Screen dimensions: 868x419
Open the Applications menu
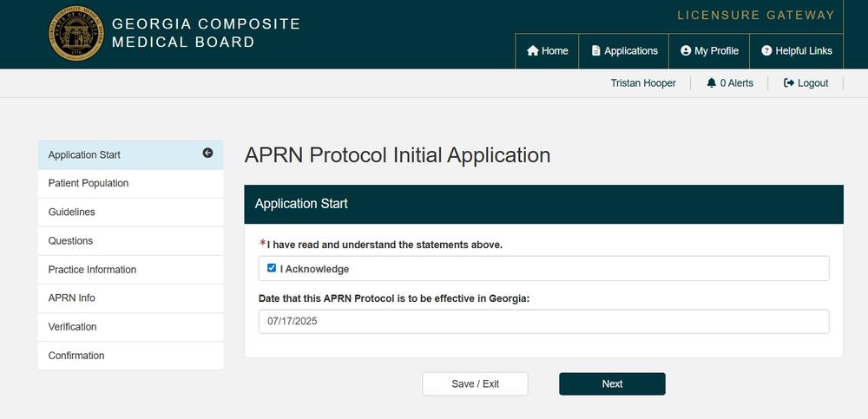point(624,51)
